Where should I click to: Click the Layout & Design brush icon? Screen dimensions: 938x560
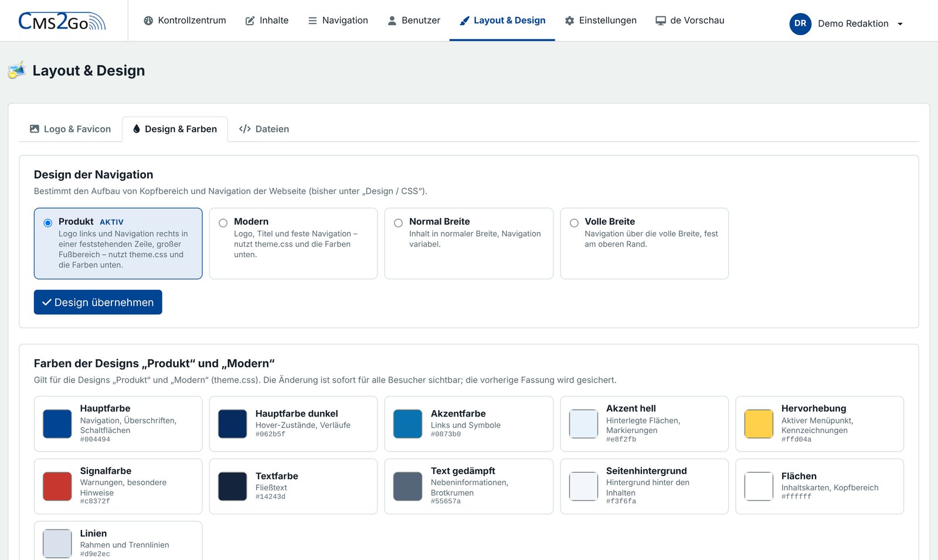464,21
